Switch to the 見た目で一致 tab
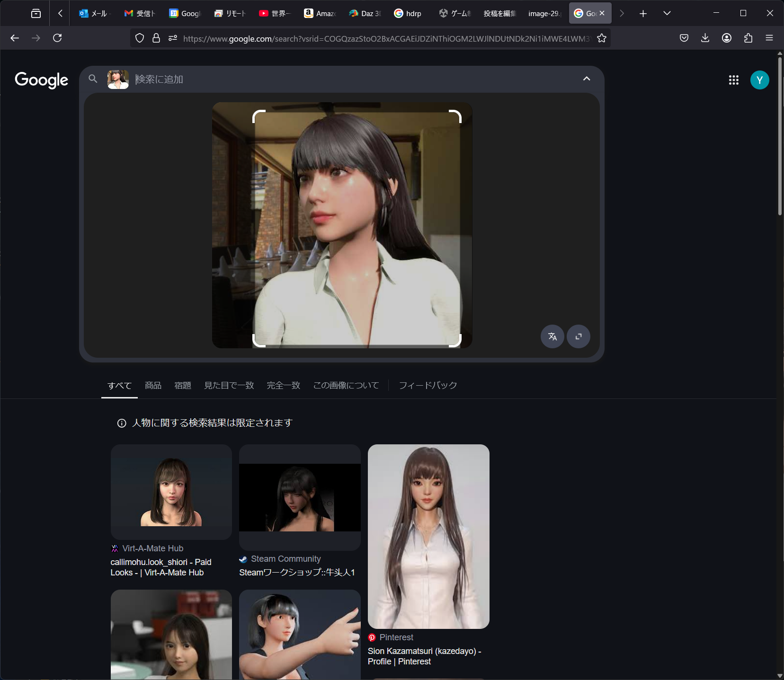This screenshot has width=784, height=680. point(229,385)
